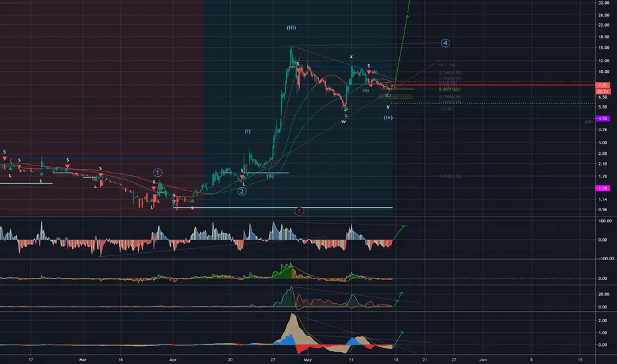This screenshot has height=364, width=617.
Task: Click the L label under the wave w triangle
Action: (x=346, y=116)
